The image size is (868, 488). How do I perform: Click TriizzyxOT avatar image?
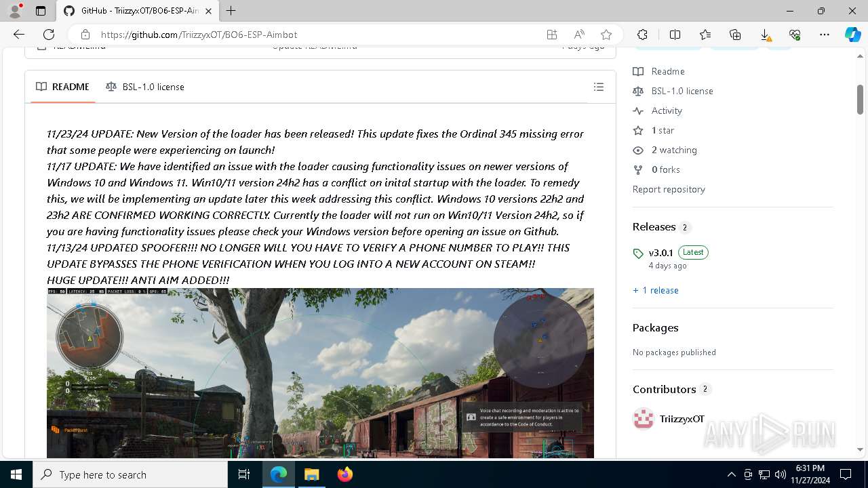click(x=644, y=419)
